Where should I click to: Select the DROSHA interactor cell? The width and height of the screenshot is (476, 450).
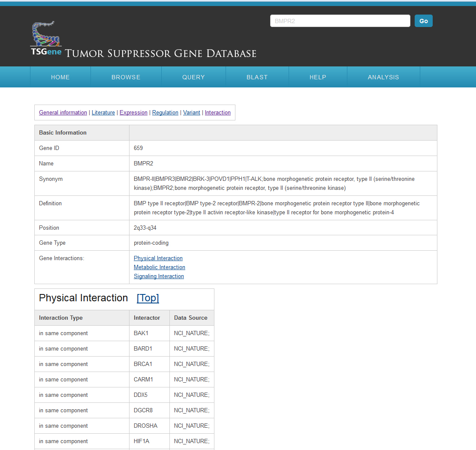[x=149, y=426]
